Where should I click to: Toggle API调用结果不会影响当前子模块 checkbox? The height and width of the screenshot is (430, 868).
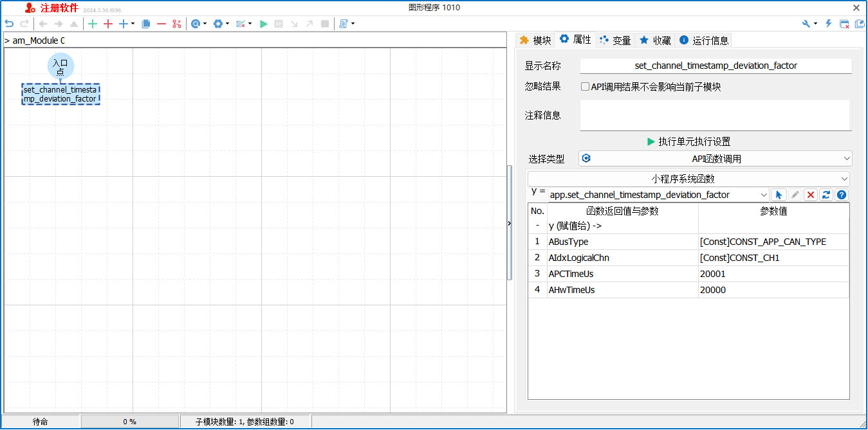pos(585,87)
